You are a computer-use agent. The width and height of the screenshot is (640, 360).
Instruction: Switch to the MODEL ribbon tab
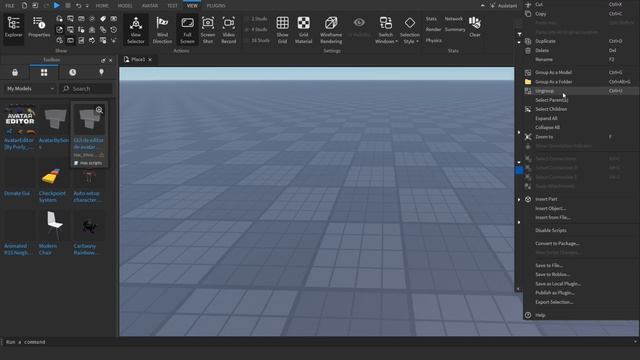point(125,6)
